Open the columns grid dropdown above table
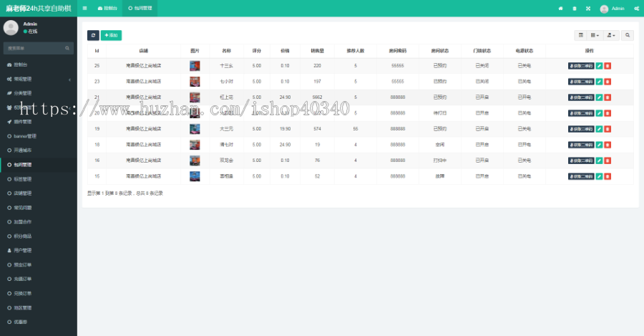Viewport: 644px width, 336px height. click(x=595, y=35)
